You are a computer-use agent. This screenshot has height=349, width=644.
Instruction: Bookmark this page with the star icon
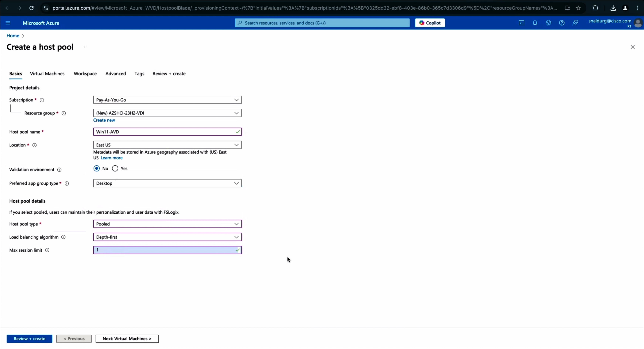tap(578, 8)
